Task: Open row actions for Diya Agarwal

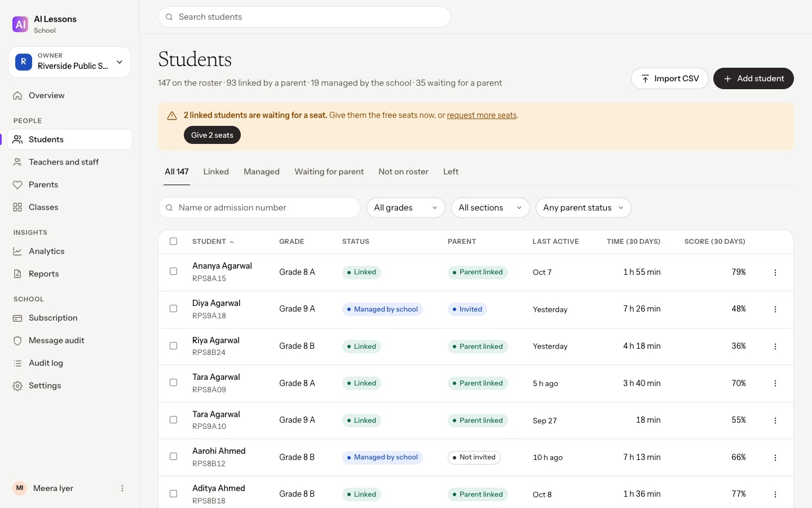Action: (x=775, y=309)
